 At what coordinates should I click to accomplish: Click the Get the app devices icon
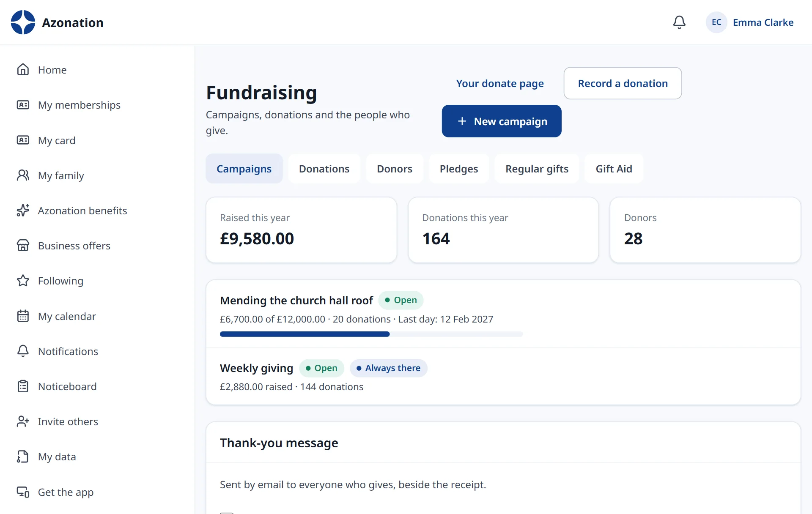pos(23,492)
